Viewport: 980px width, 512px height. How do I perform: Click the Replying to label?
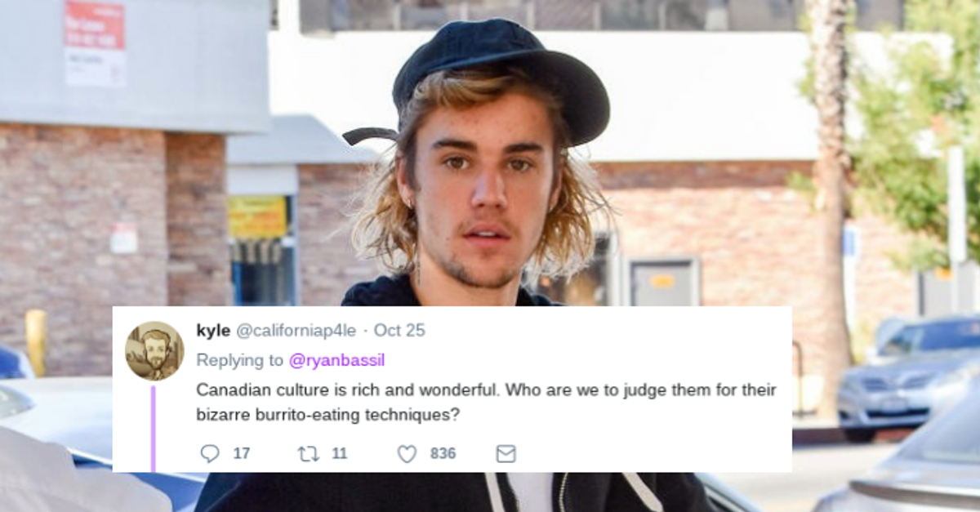pyautogui.click(x=240, y=360)
